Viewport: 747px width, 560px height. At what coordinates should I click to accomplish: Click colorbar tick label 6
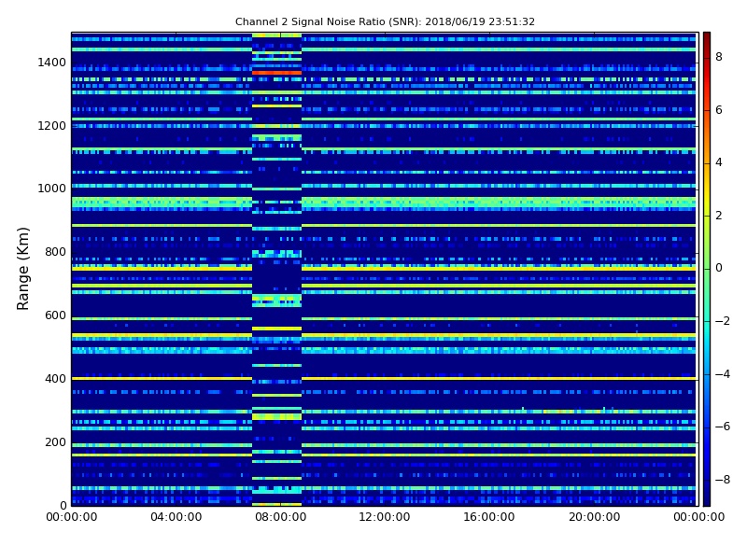(719, 110)
